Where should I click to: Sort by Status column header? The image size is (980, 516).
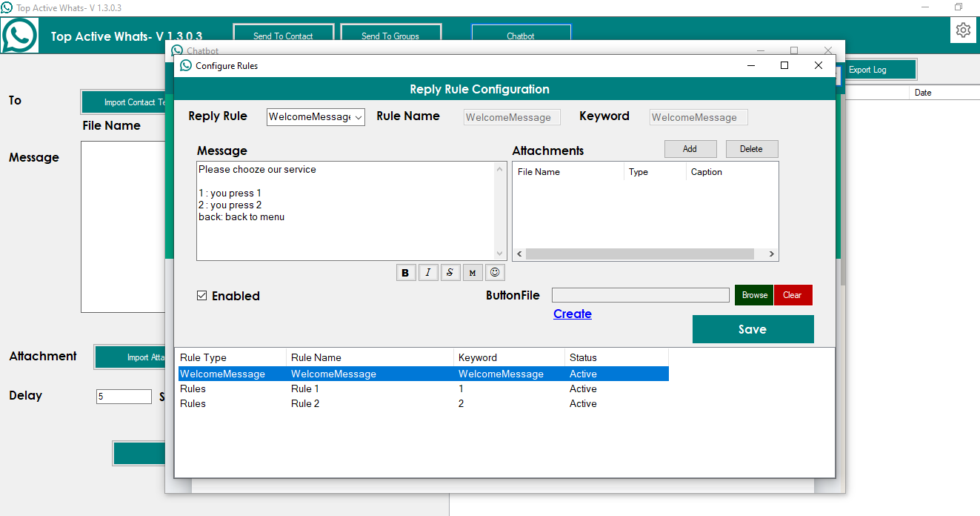616,357
